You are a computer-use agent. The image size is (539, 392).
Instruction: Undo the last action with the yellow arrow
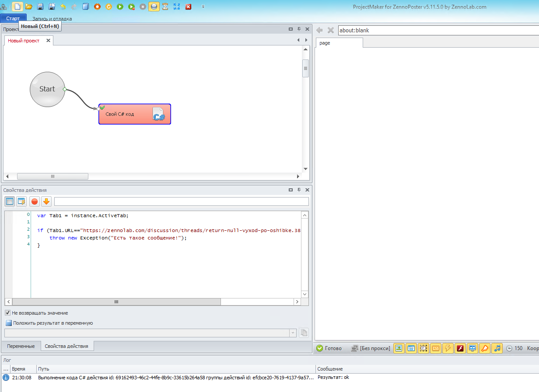pyautogui.click(x=63, y=7)
